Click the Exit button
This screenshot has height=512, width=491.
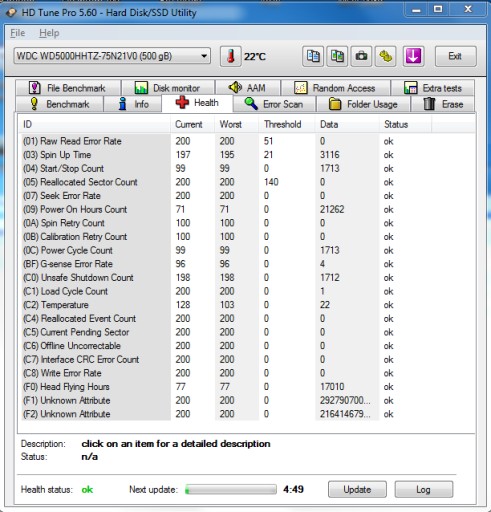(x=455, y=56)
